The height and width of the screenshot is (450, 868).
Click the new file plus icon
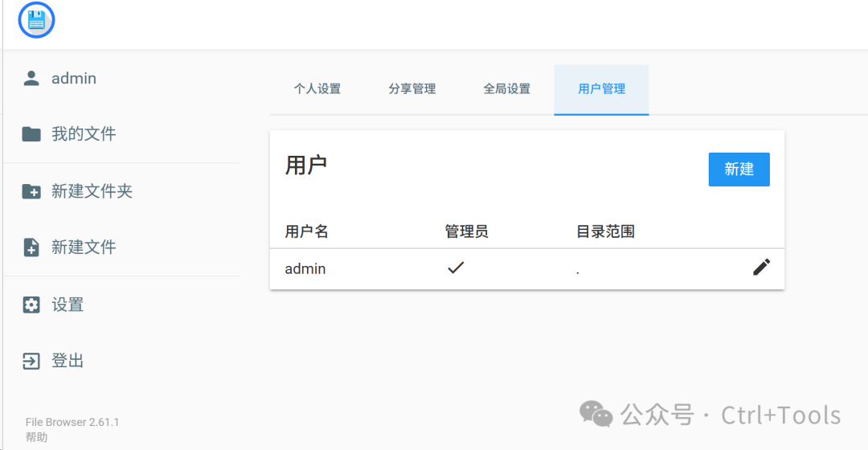tap(31, 247)
